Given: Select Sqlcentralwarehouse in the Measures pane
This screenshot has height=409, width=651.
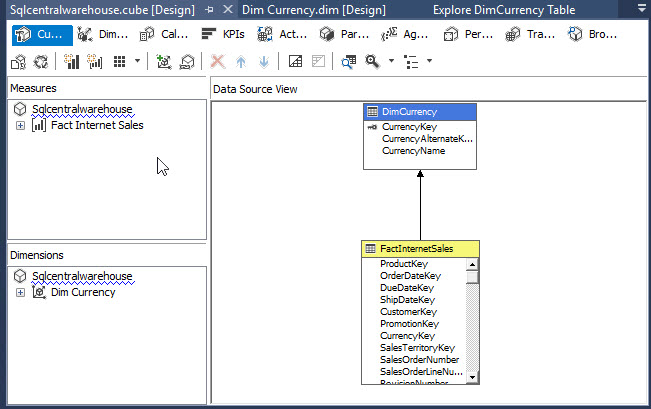Looking at the screenshot, I should pyautogui.click(x=82, y=110).
